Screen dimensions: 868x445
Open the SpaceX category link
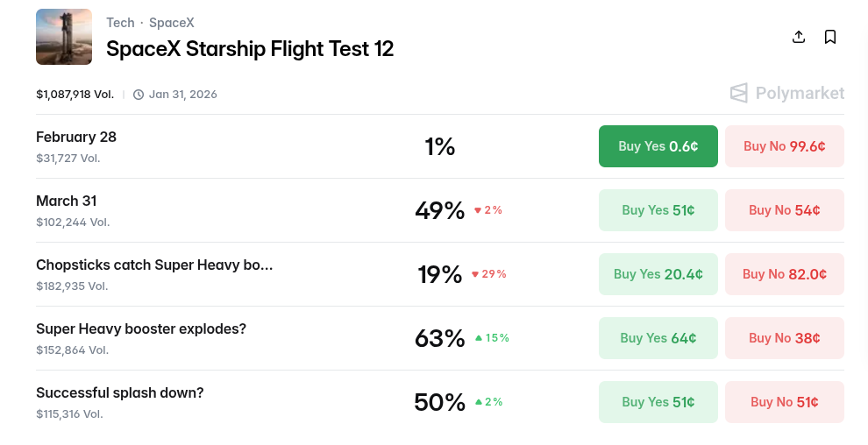tap(172, 23)
